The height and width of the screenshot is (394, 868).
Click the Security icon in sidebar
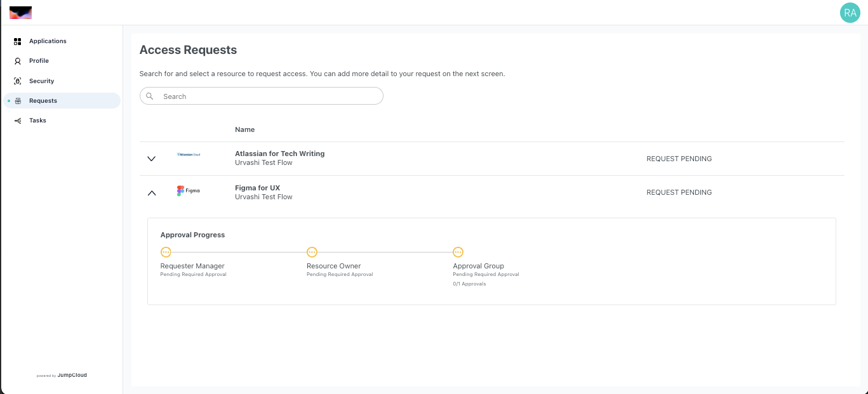18,81
